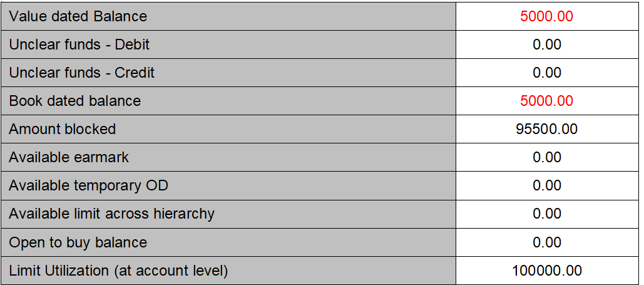Click the "Open to buy balance" label
The width and height of the screenshot is (644, 285).
coord(78,242)
